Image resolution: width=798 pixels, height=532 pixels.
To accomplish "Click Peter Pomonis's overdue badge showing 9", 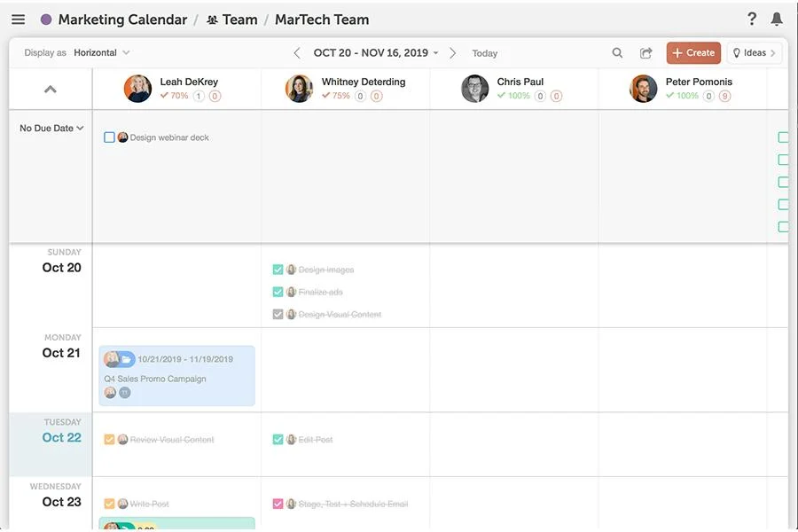I will pos(724,96).
